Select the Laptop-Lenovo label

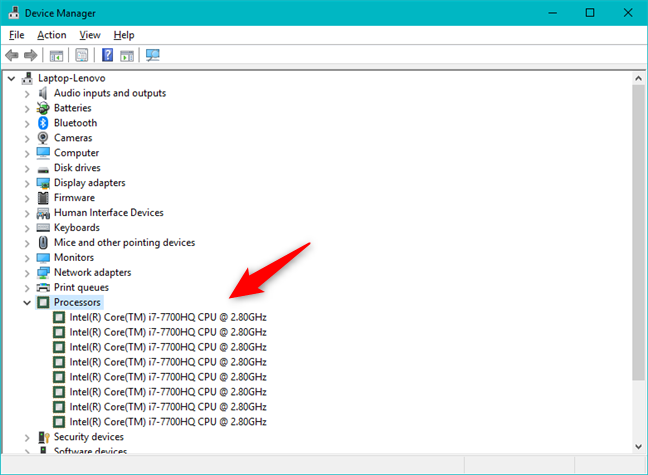[x=71, y=78]
